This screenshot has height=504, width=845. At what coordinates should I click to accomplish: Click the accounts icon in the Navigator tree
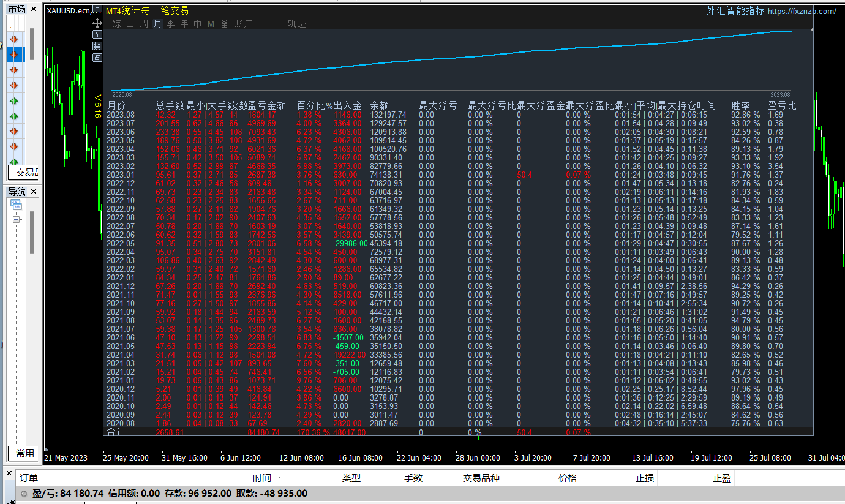pos(16,205)
